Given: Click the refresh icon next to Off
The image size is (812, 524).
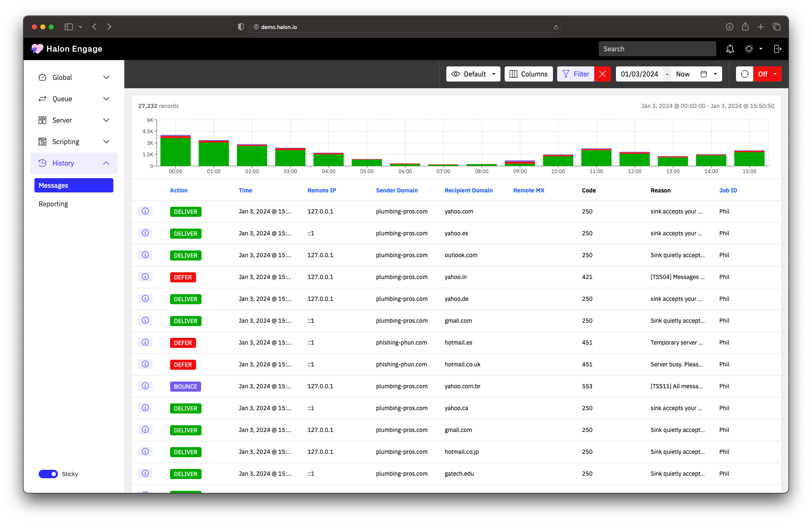Looking at the screenshot, I should coord(745,74).
